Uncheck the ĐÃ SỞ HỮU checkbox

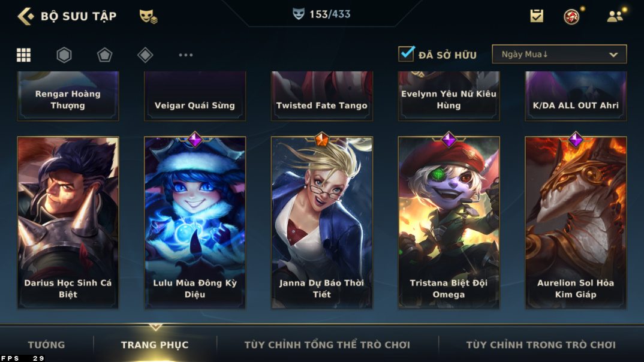(x=406, y=54)
